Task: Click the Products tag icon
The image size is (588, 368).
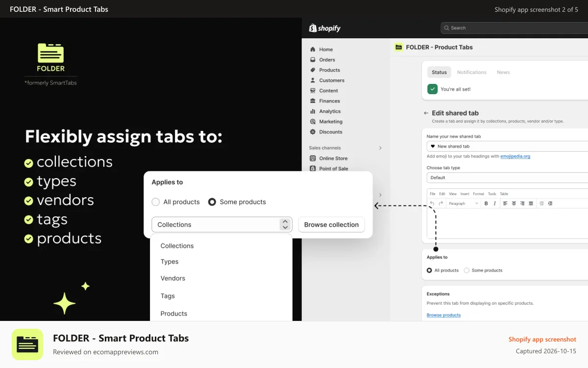Action: [x=313, y=70]
